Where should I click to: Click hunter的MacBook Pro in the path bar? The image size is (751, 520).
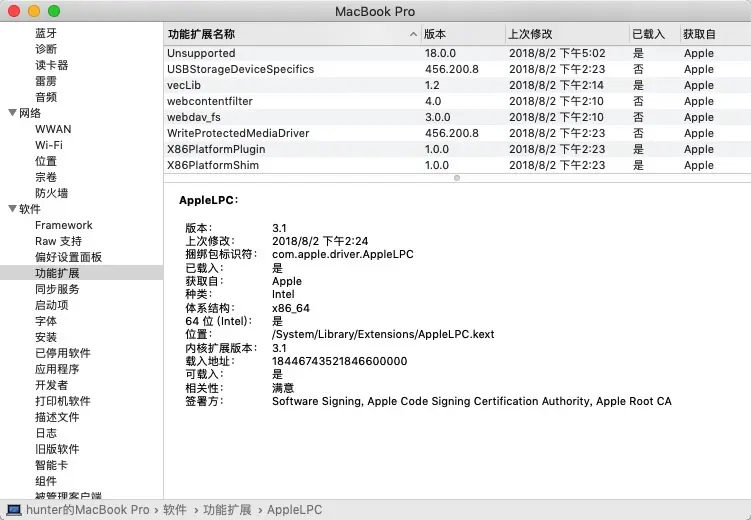(88, 510)
